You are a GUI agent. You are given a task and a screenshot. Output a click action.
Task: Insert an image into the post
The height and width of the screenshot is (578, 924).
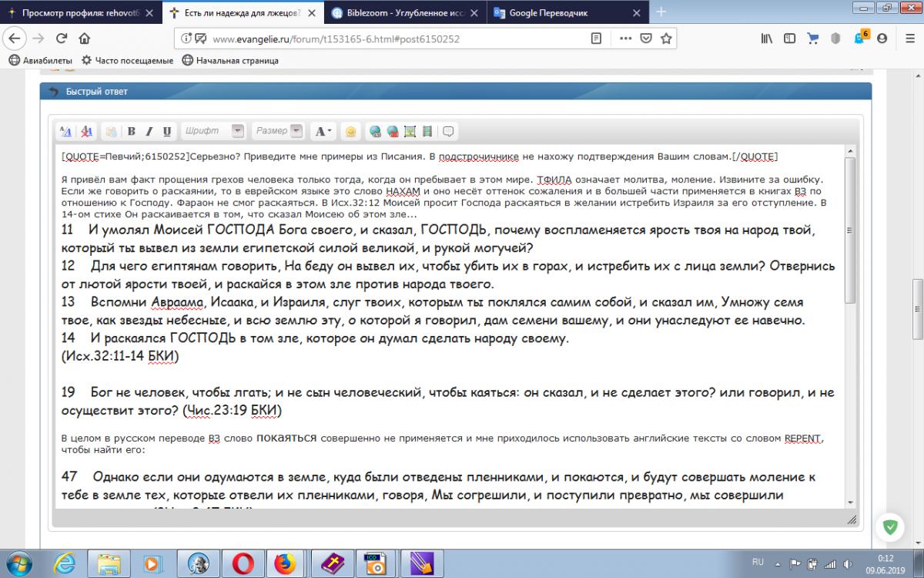(410, 131)
